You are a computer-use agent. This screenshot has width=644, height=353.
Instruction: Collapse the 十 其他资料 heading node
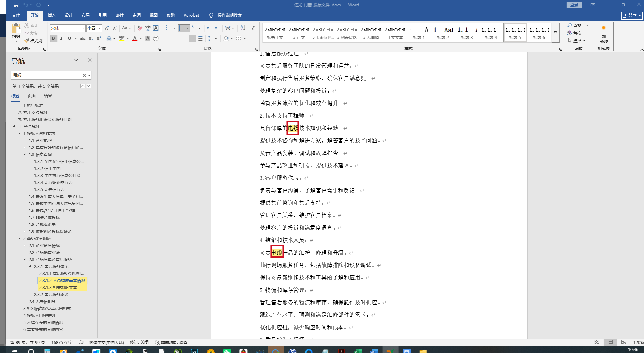(14, 126)
